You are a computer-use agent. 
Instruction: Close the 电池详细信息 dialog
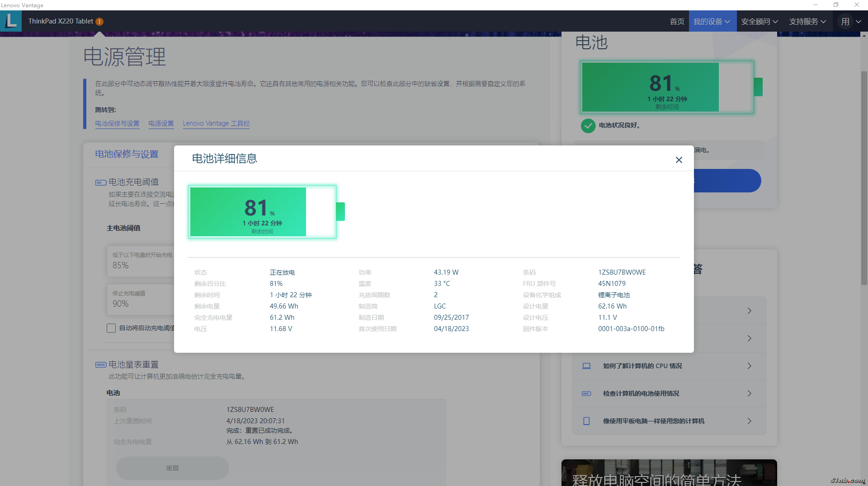[679, 160]
